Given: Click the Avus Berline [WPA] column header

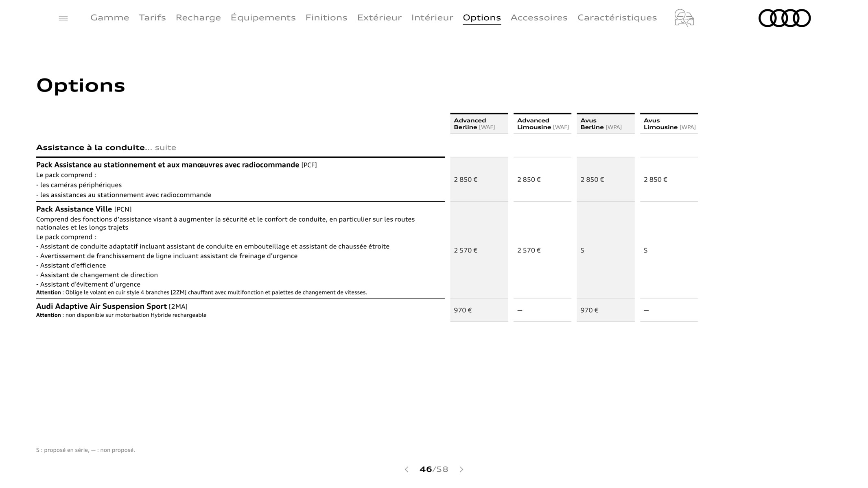Looking at the screenshot, I should point(606,124).
